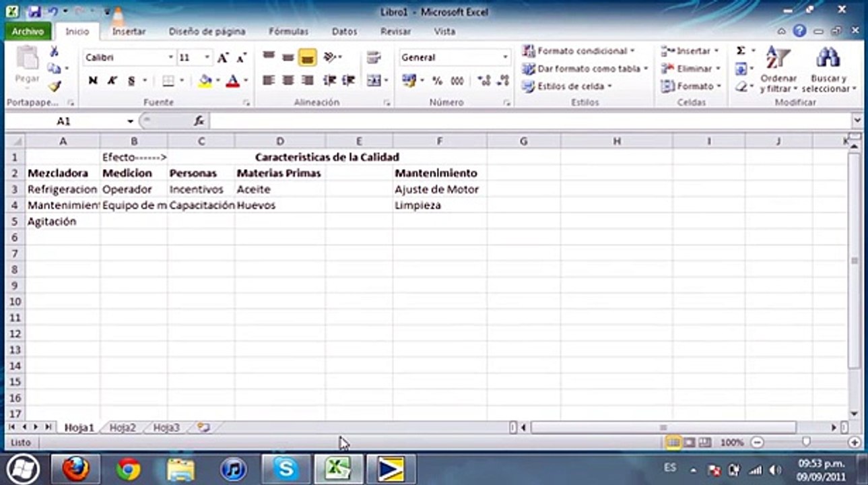Increase font size with the larger A icon

[x=223, y=58]
